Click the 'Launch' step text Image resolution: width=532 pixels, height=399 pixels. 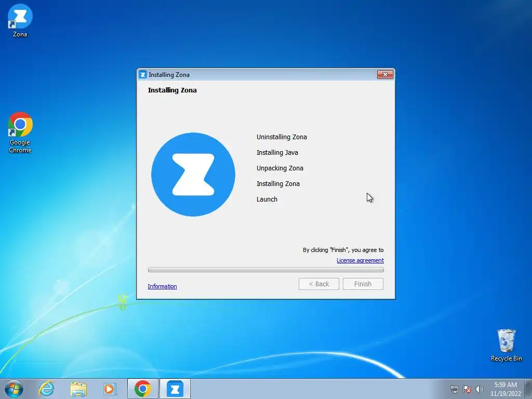pos(267,199)
